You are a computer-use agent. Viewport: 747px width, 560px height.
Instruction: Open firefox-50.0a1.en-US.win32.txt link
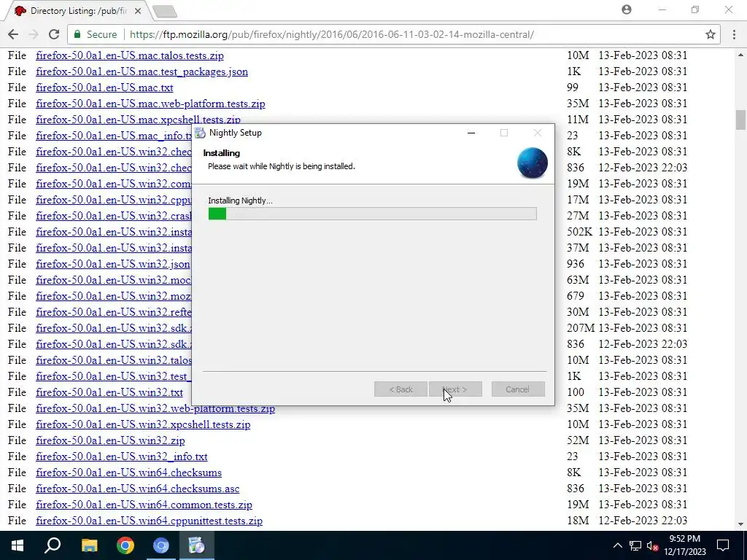(109, 392)
